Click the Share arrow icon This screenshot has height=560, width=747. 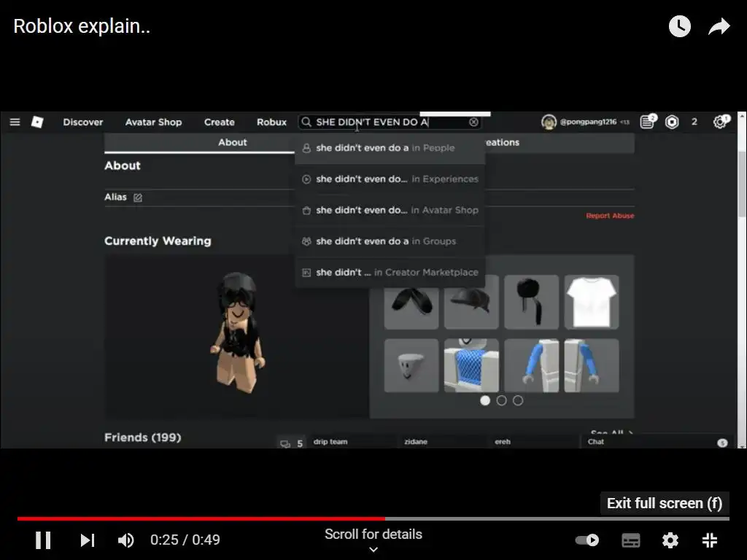point(719,27)
